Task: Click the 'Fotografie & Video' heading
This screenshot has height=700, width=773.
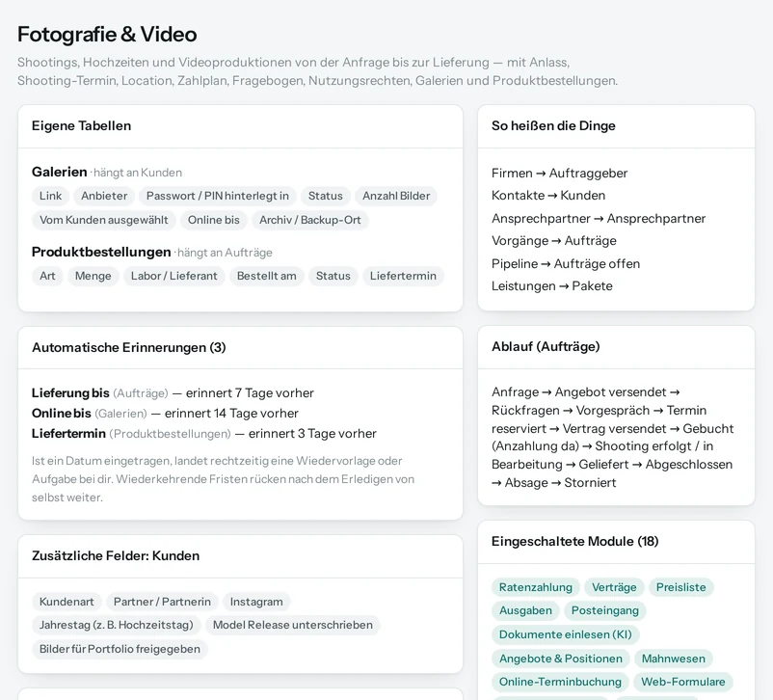Action: 107,35
